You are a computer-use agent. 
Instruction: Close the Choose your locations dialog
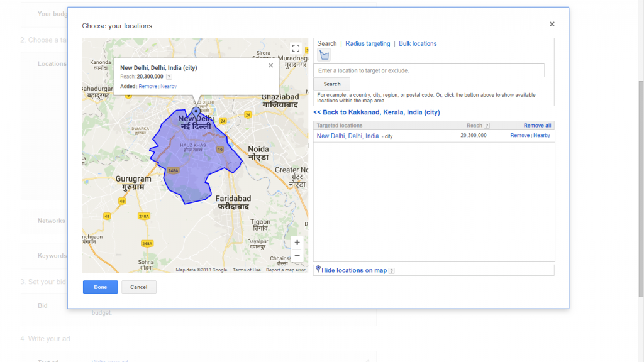point(552,25)
